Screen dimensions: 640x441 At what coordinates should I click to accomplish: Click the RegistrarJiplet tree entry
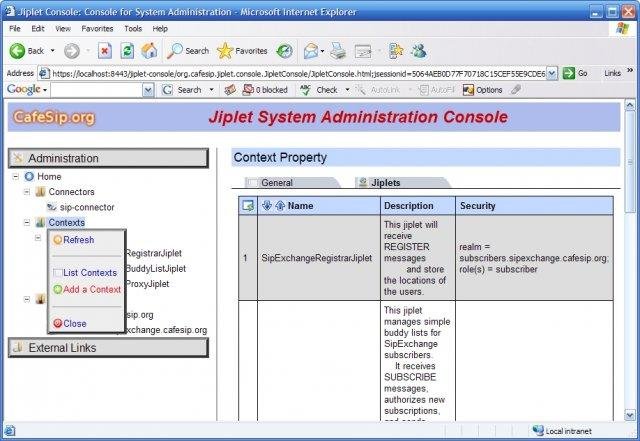[x=154, y=253]
